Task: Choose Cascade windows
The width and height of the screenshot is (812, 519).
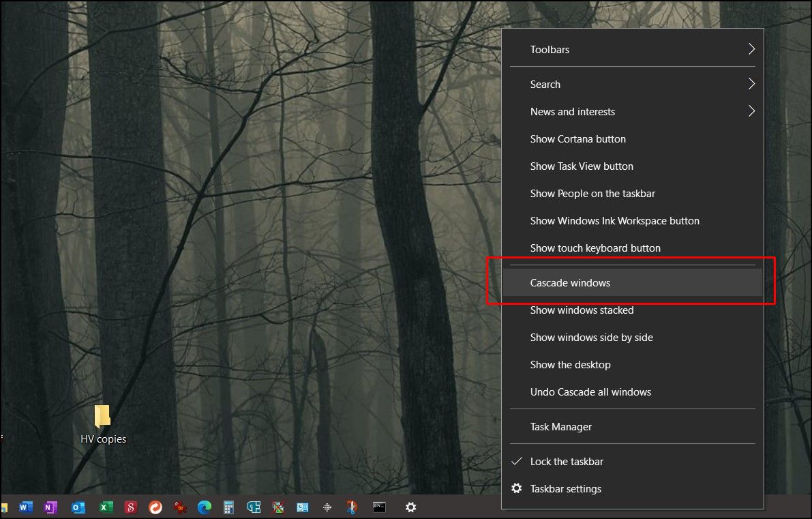Action: (633, 283)
